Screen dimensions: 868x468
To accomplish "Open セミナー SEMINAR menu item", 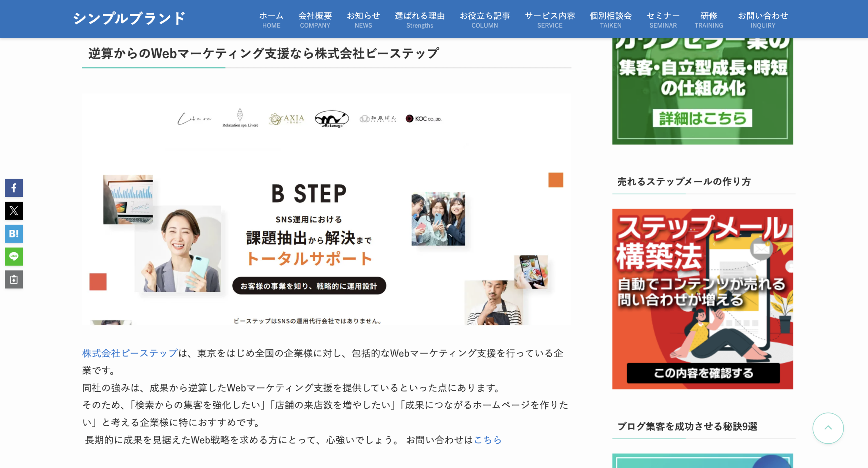I will (x=663, y=20).
